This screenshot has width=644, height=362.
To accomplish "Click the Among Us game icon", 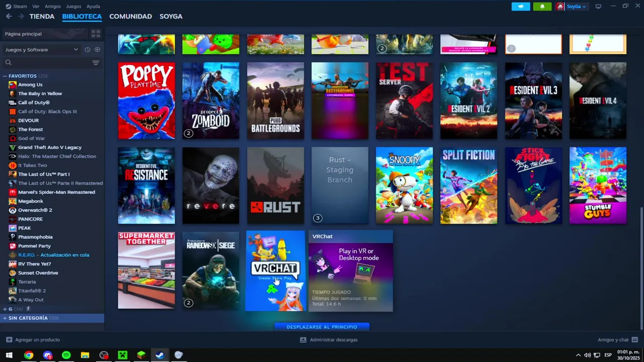I will pos(13,84).
